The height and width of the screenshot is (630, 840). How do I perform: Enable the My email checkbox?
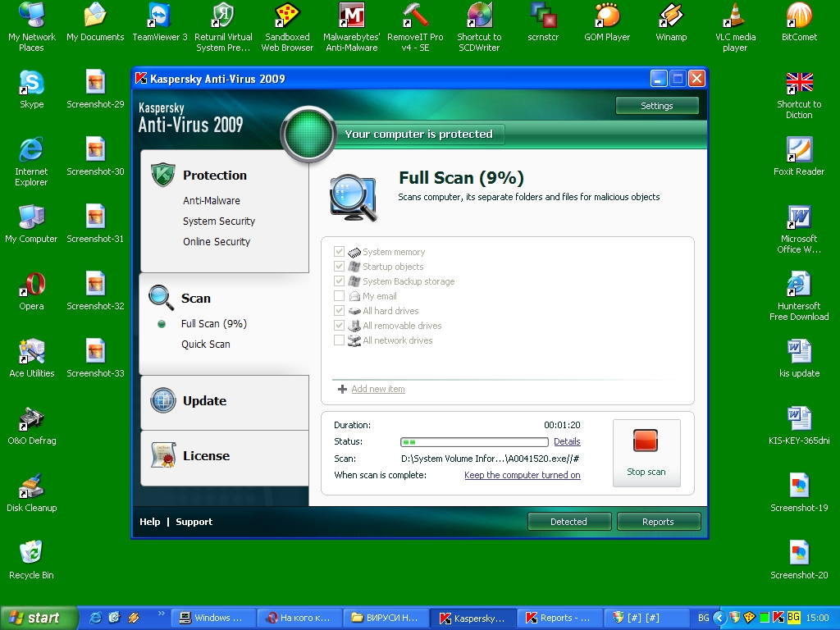click(x=339, y=295)
